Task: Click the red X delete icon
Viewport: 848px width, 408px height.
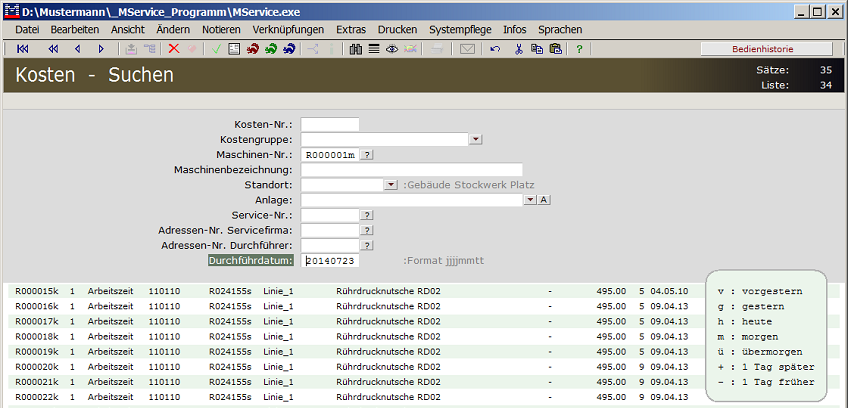Action: (174, 48)
